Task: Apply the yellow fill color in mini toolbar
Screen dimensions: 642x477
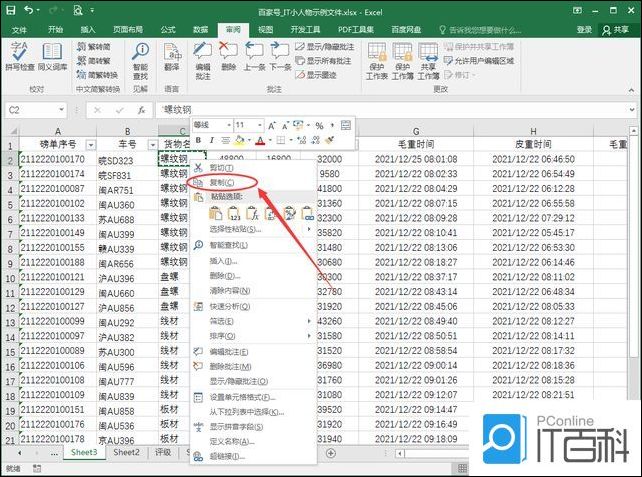Action: pos(239,140)
